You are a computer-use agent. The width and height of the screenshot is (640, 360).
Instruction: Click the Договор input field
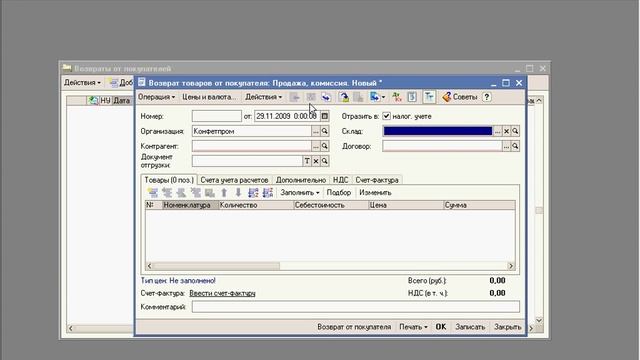(442, 146)
